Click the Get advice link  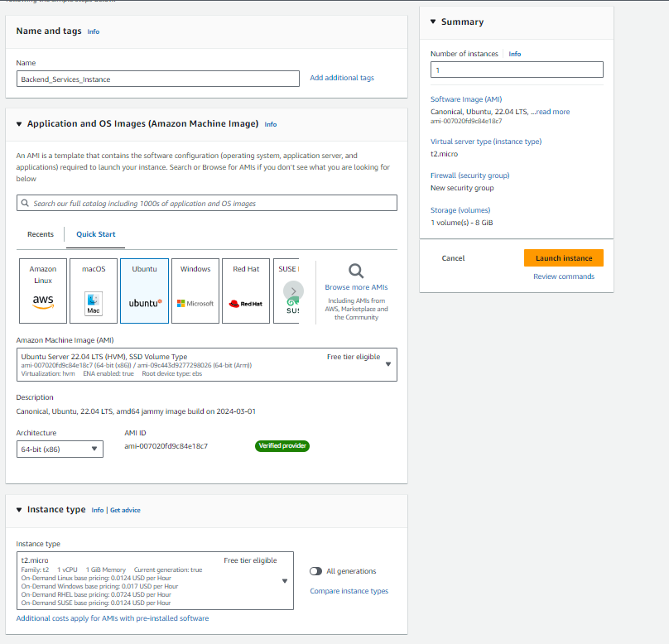(x=125, y=510)
